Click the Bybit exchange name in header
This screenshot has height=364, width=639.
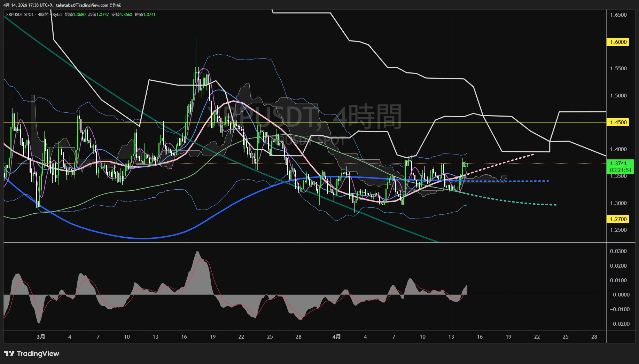pyautogui.click(x=57, y=15)
